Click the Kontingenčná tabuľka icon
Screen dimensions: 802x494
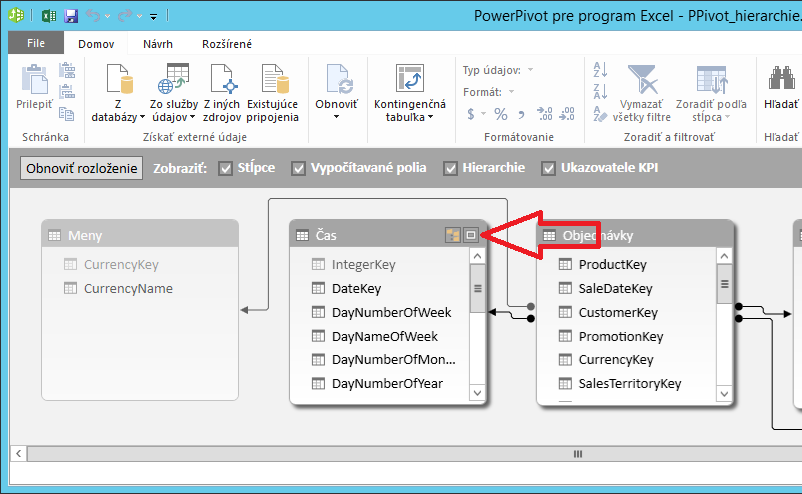tap(410, 78)
